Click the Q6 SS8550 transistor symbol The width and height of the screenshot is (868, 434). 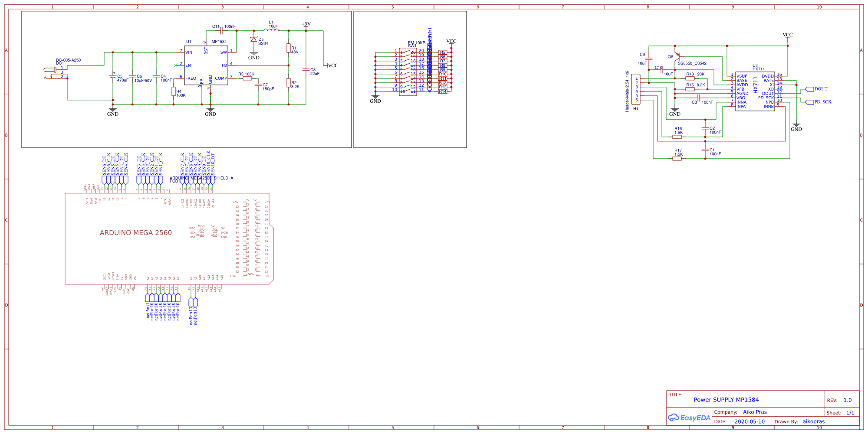pyautogui.click(x=676, y=56)
